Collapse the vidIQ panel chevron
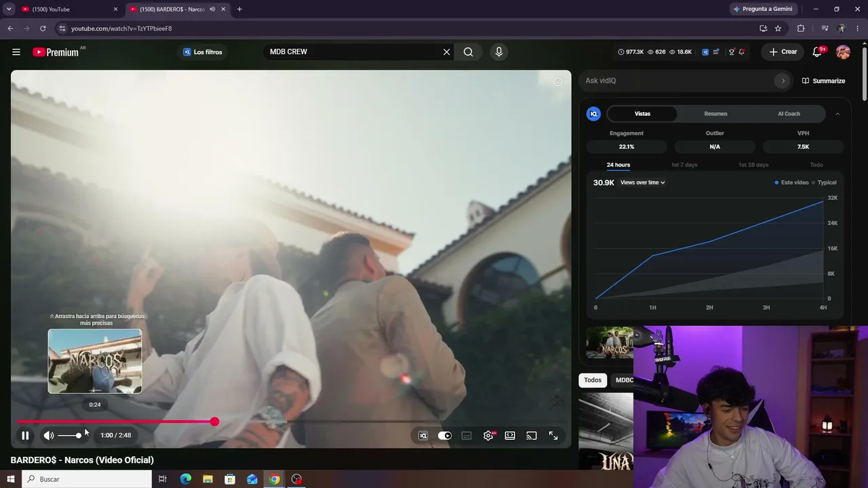Viewport: 868px width, 488px height. 837,114
